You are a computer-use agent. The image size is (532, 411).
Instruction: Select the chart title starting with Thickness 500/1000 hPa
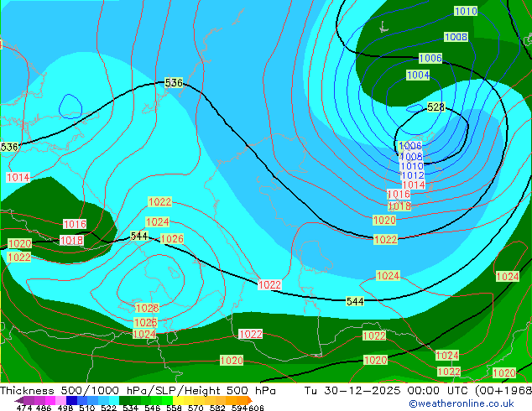(138, 391)
